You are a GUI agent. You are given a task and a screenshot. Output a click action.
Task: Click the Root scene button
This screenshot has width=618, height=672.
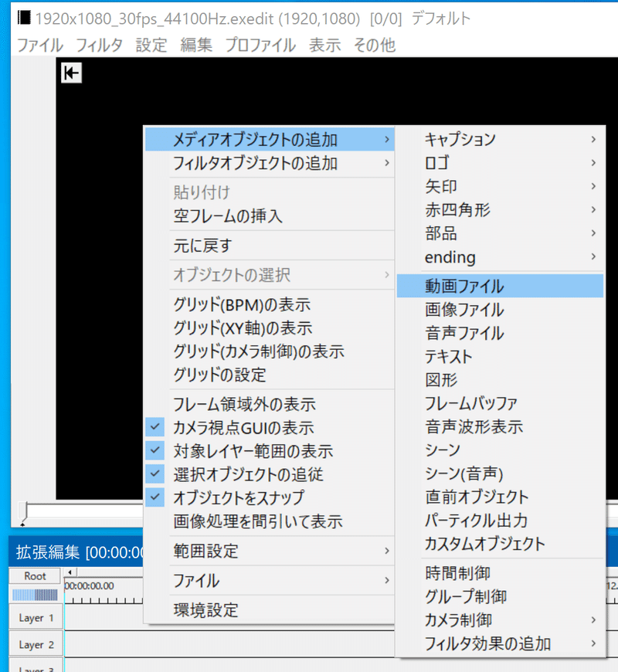35,576
